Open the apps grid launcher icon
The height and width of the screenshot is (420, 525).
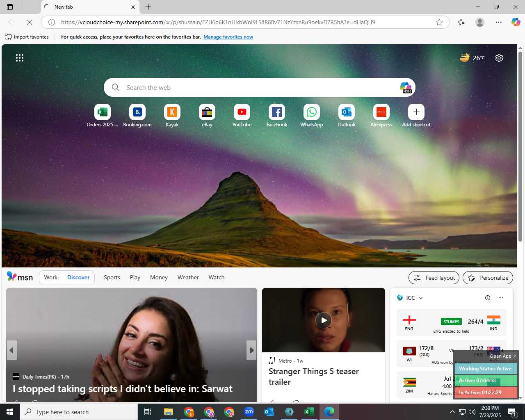20,58
